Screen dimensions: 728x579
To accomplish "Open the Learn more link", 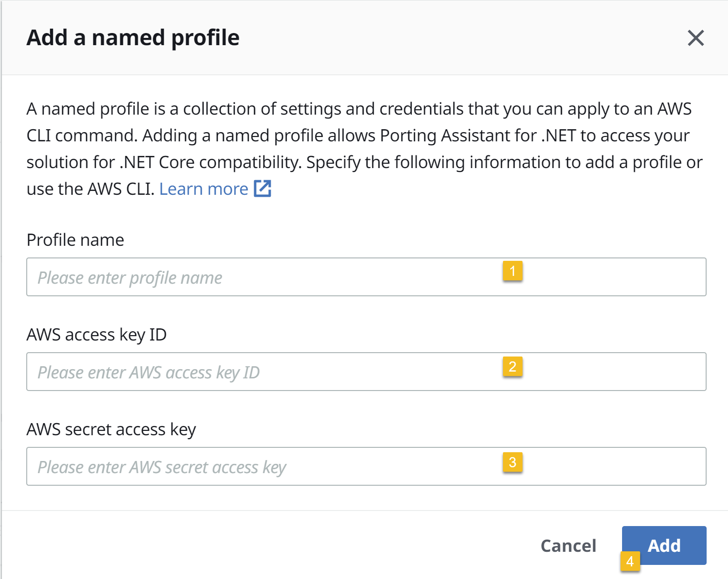I will click(204, 189).
